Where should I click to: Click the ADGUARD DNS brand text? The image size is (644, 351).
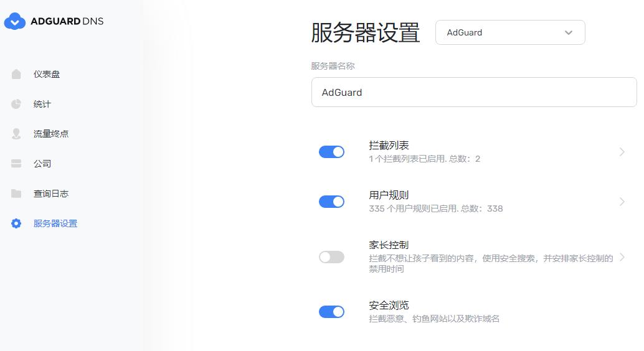(x=67, y=21)
